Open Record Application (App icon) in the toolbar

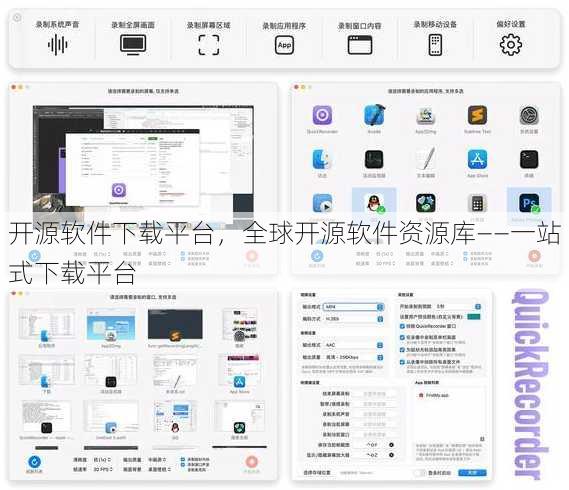284,45
